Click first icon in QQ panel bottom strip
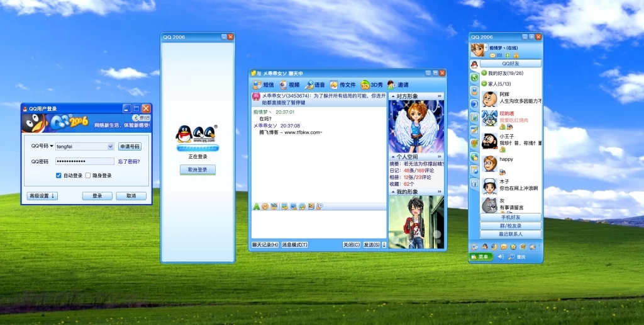Screen dimensions: 644x325 tap(475, 247)
